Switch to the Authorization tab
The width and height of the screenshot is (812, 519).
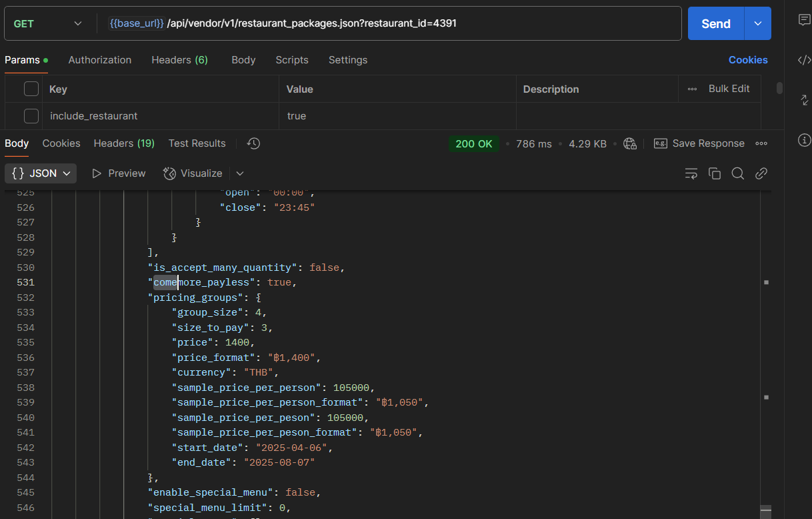pyautogui.click(x=100, y=60)
